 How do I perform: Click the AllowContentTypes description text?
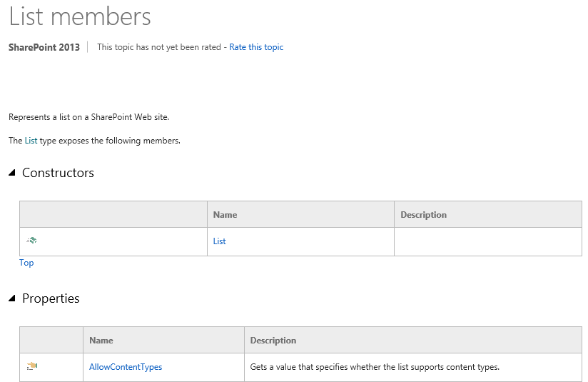375,367
